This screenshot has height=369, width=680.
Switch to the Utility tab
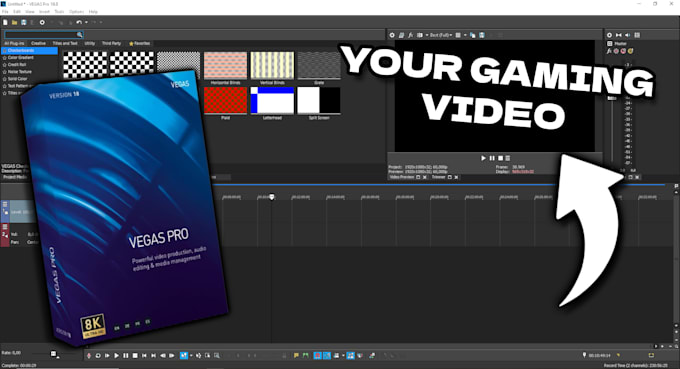click(x=90, y=43)
